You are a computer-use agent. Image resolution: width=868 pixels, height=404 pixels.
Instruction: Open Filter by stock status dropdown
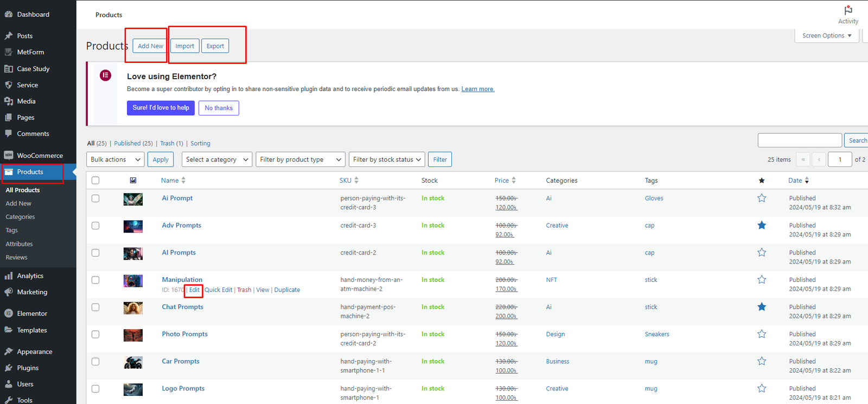(387, 159)
